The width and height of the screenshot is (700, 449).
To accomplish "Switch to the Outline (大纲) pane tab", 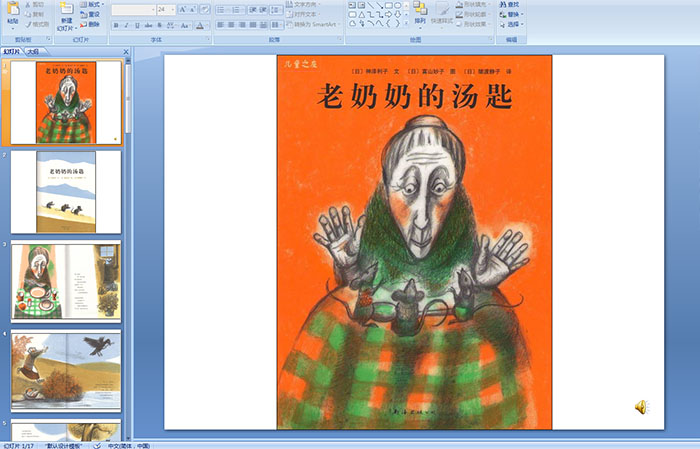I will click(x=33, y=52).
